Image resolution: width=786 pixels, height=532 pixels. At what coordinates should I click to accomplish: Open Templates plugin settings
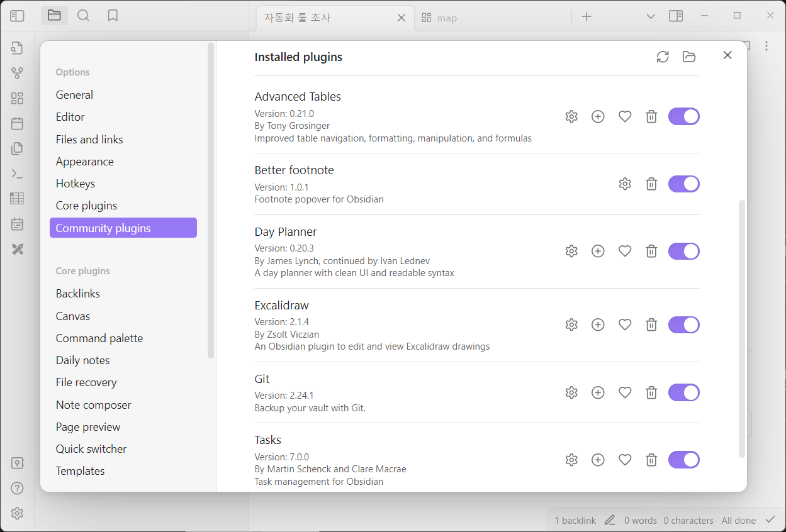tap(123, 471)
